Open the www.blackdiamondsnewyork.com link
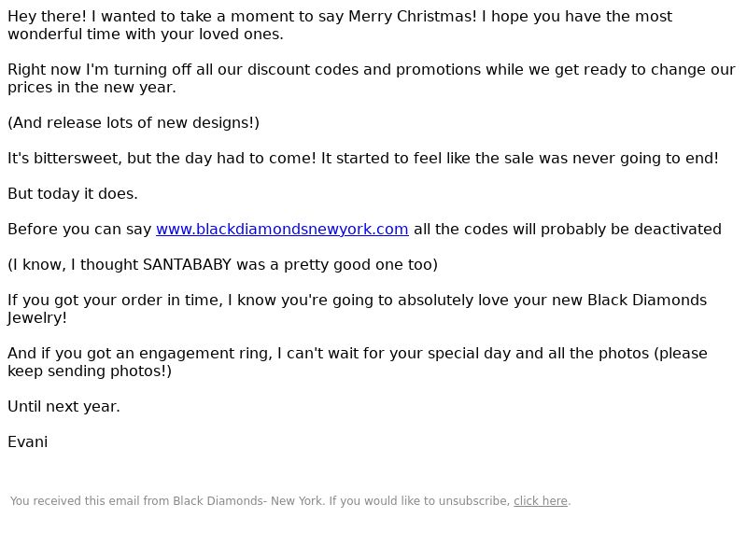The height and width of the screenshot is (560, 747). 282,229
